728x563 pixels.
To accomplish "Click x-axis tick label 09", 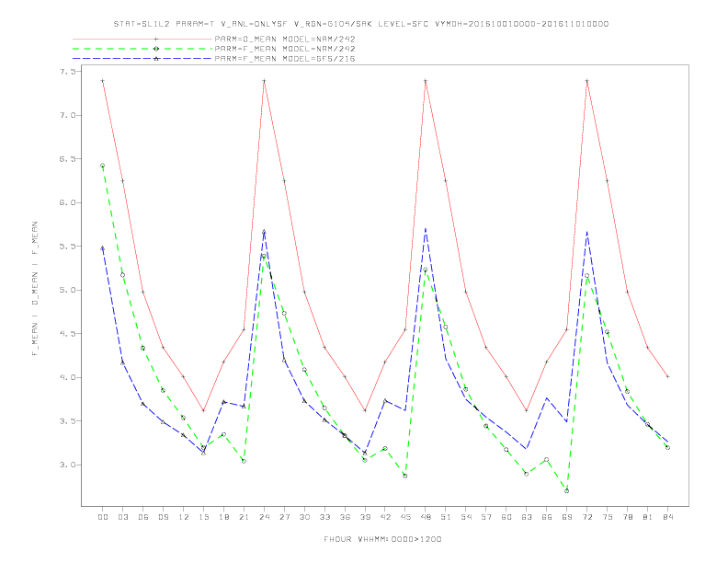I will pos(163,517).
